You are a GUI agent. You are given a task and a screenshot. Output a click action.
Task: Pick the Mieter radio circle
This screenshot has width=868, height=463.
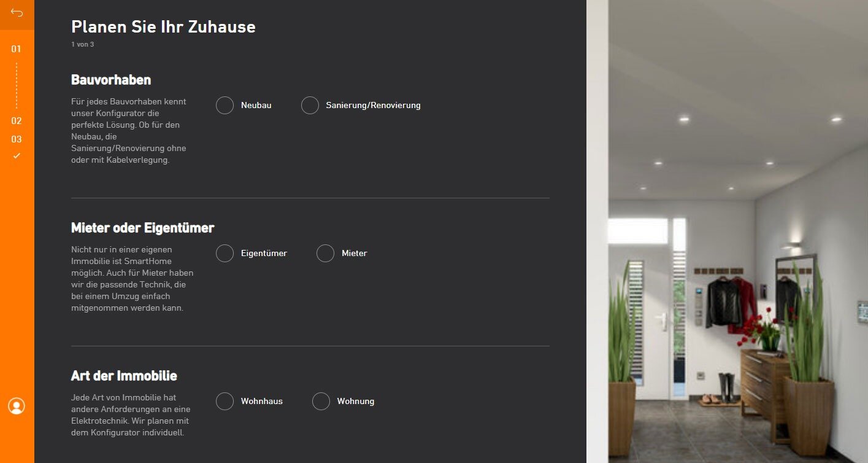click(x=326, y=253)
